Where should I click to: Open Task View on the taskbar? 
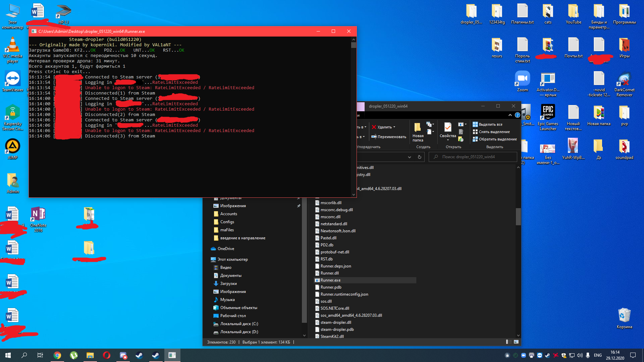pos(40,355)
